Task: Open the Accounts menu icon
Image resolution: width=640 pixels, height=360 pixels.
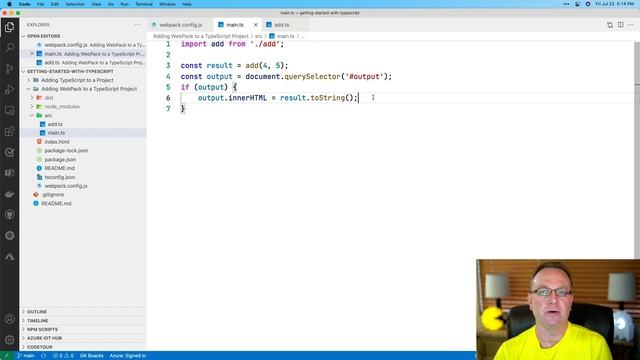Action: [x=9, y=319]
